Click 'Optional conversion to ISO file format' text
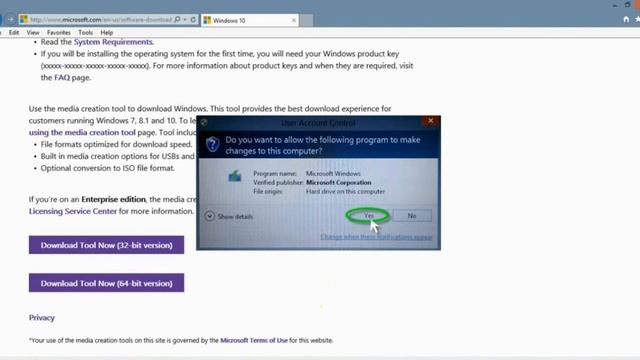The height and width of the screenshot is (360, 640). [x=107, y=168]
